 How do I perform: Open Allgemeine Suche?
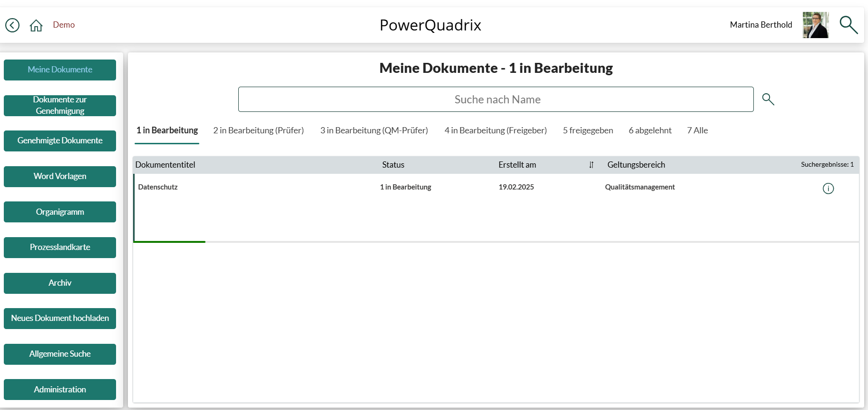tap(60, 354)
